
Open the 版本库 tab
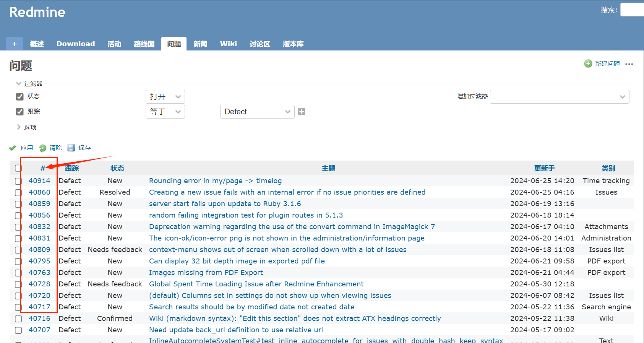tap(293, 44)
